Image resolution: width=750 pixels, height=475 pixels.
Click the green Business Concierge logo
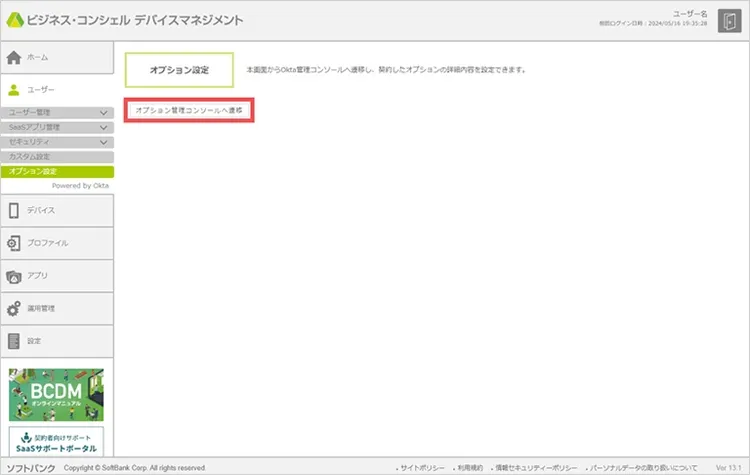tap(15, 20)
